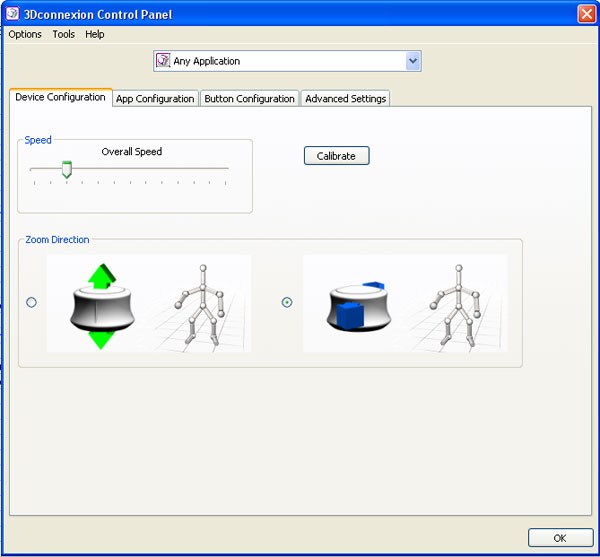Close the 3Dconnexion Control Panel window
The height and width of the screenshot is (557, 600).
(586, 14)
